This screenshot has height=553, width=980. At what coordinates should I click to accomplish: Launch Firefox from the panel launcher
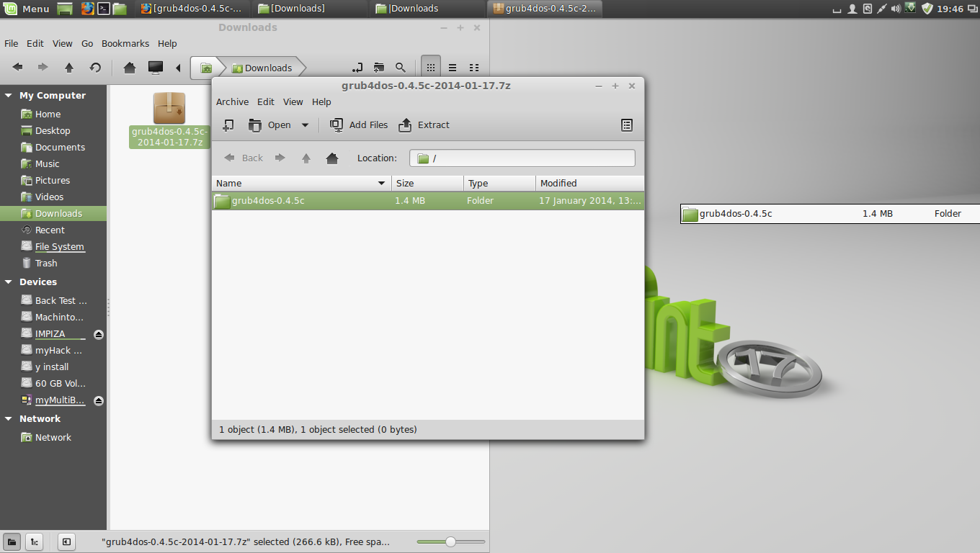[x=87, y=9]
